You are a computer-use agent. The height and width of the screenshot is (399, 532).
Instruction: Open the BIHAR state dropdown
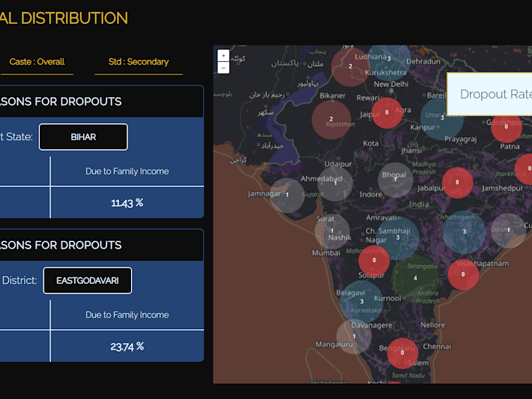click(x=84, y=137)
